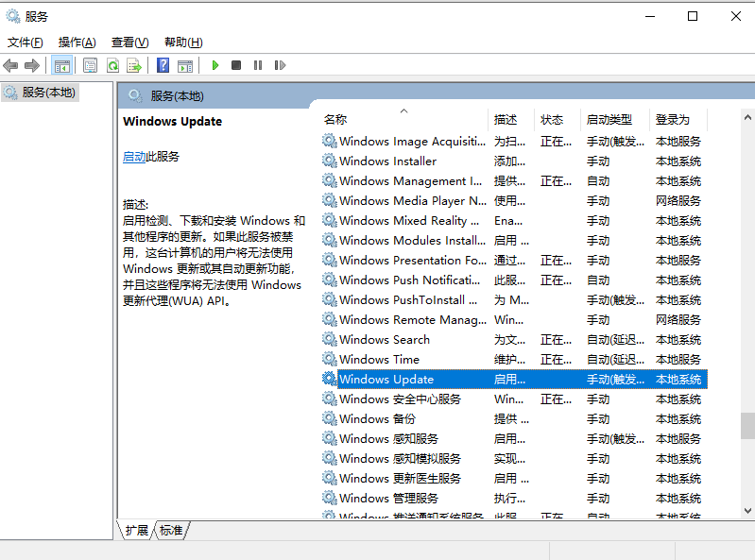Select Windows Media Player N... service
The image size is (755, 560).
point(413,200)
